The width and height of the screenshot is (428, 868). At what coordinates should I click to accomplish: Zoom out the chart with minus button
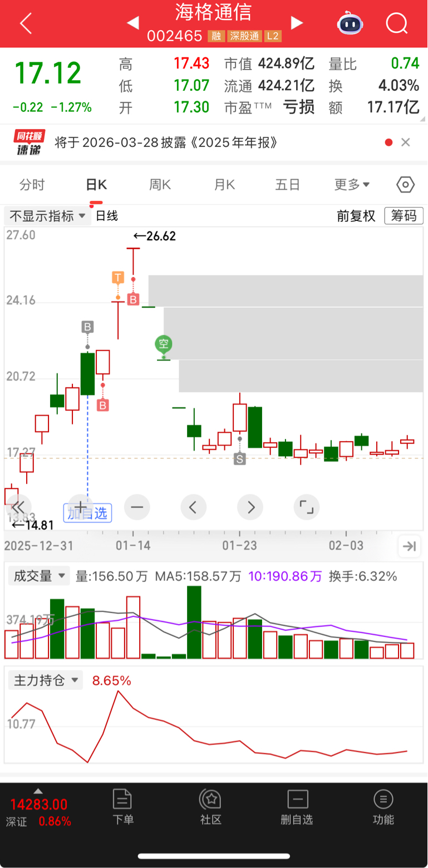click(x=137, y=507)
